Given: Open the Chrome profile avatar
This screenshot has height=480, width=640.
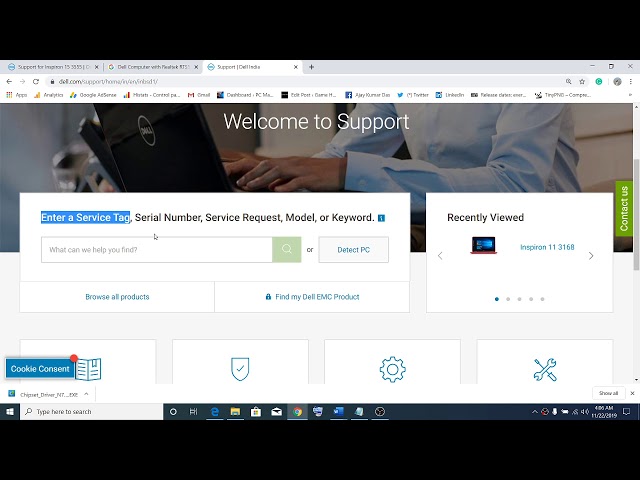Looking at the screenshot, I should point(617,82).
